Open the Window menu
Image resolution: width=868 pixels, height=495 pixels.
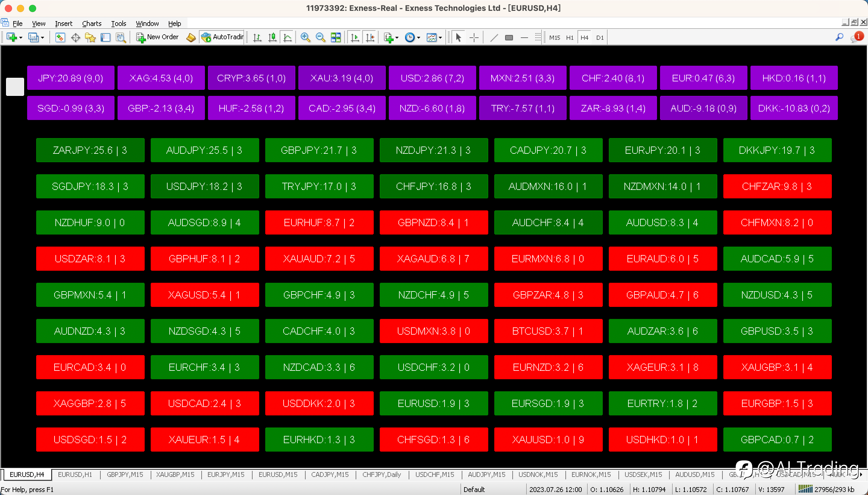(x=147, y=24)
